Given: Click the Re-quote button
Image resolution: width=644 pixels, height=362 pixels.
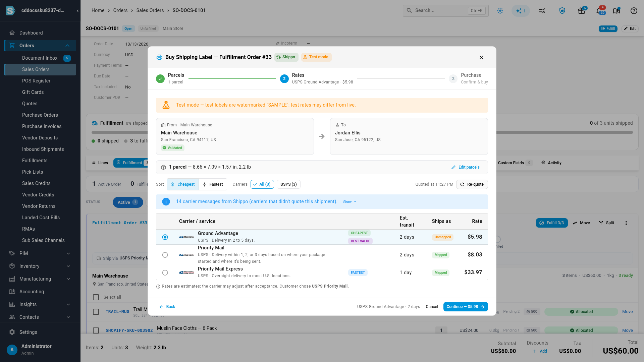Looking at the screenshot, I should [x=472, y=184].
